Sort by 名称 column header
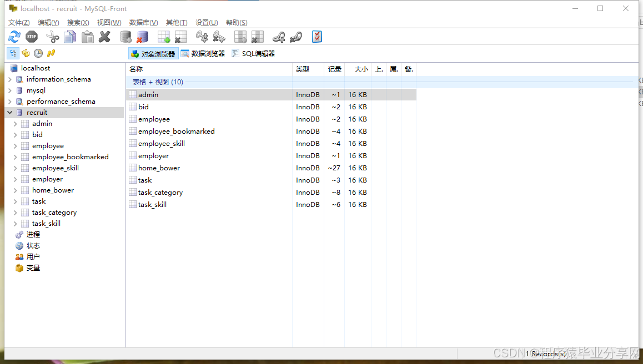 (x=209, y=69)
